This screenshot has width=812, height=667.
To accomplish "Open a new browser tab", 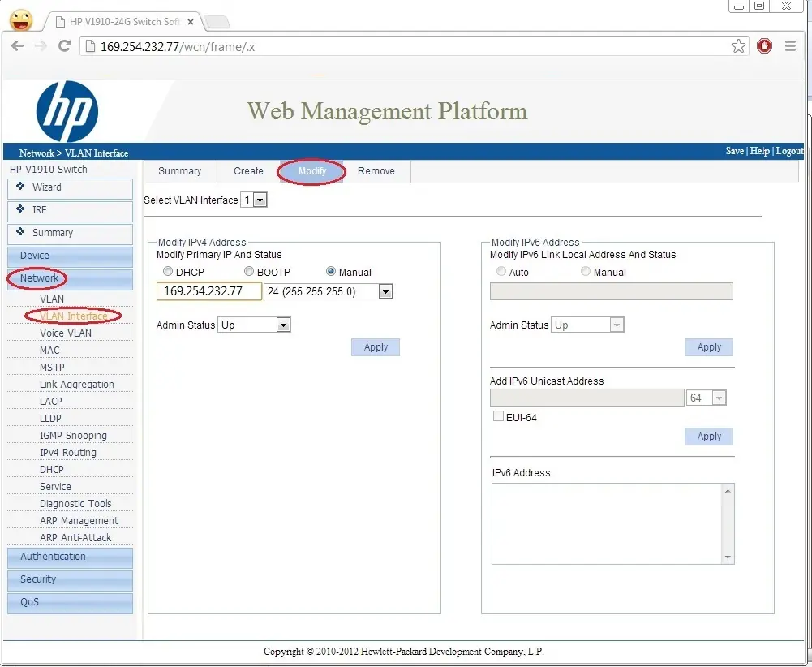I will tap(217, 22).
